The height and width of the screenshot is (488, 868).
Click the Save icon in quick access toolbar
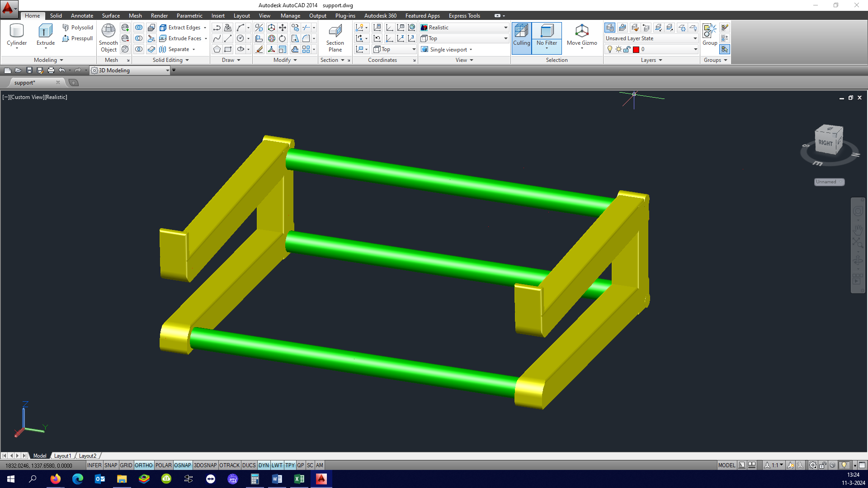[x=29, y=70]
